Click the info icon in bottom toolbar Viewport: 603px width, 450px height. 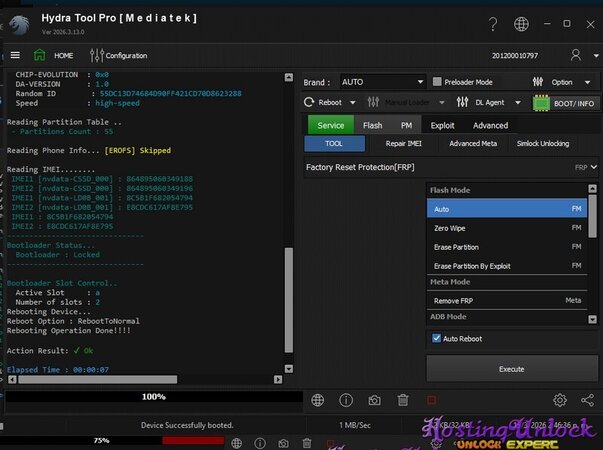(x=346, y=400)
